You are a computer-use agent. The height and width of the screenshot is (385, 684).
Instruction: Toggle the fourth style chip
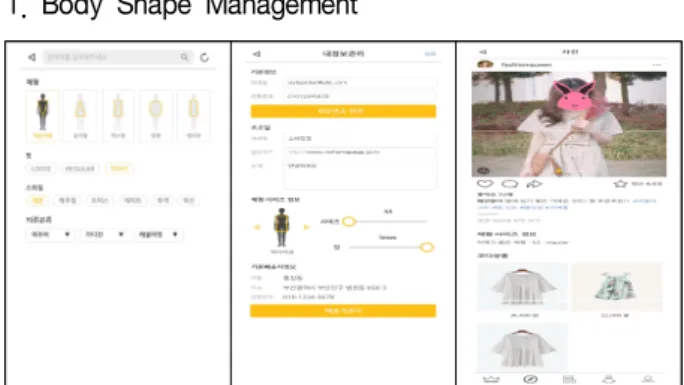tap(132, 201)
